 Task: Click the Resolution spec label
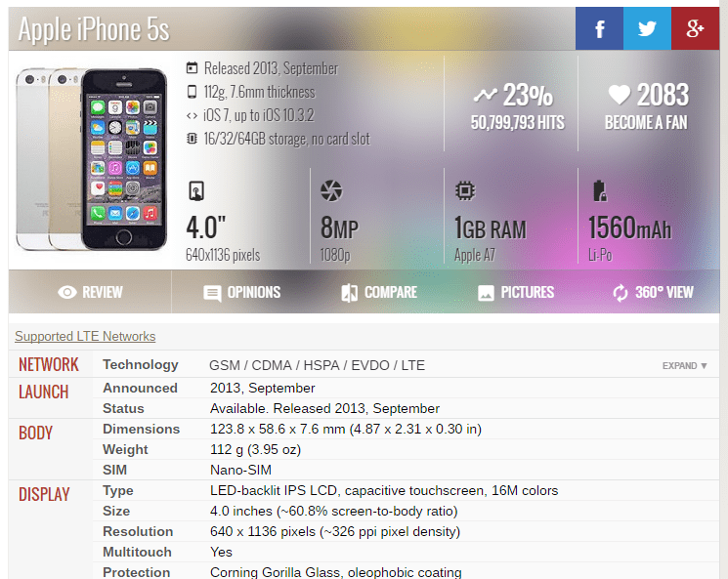coord(138,532)
